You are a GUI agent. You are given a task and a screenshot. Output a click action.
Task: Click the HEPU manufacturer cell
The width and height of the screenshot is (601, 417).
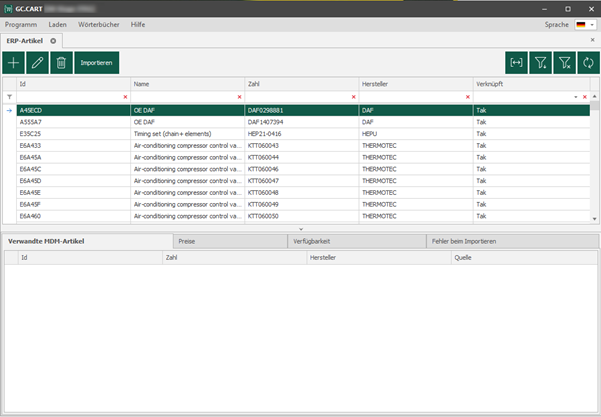coord(416,134)
